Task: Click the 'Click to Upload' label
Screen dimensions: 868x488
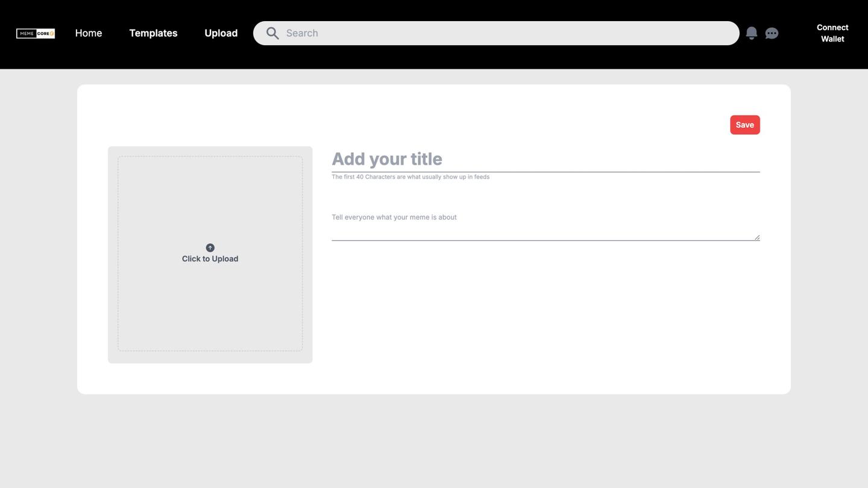Action: 210,259
